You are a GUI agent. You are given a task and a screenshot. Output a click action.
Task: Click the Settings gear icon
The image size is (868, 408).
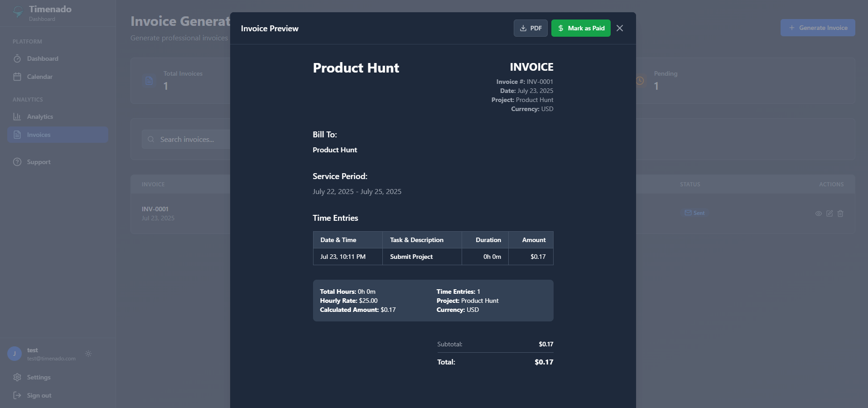click(x=17, y=377)
